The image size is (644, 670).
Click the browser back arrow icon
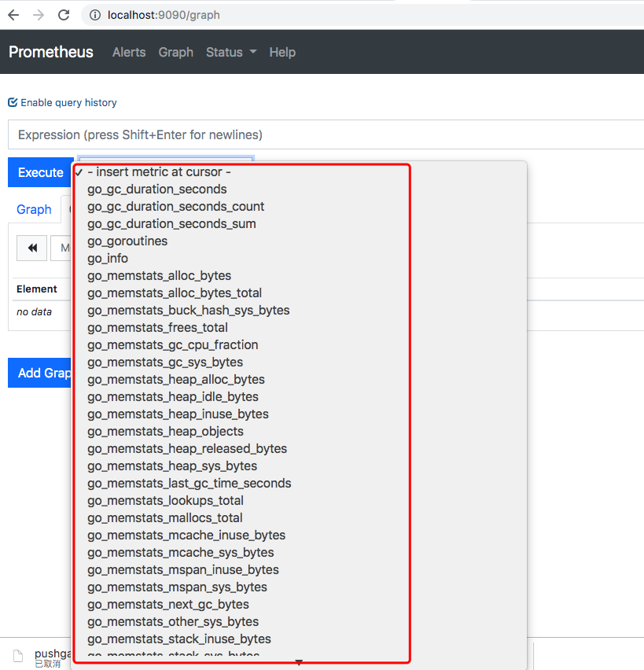(13, 16)
